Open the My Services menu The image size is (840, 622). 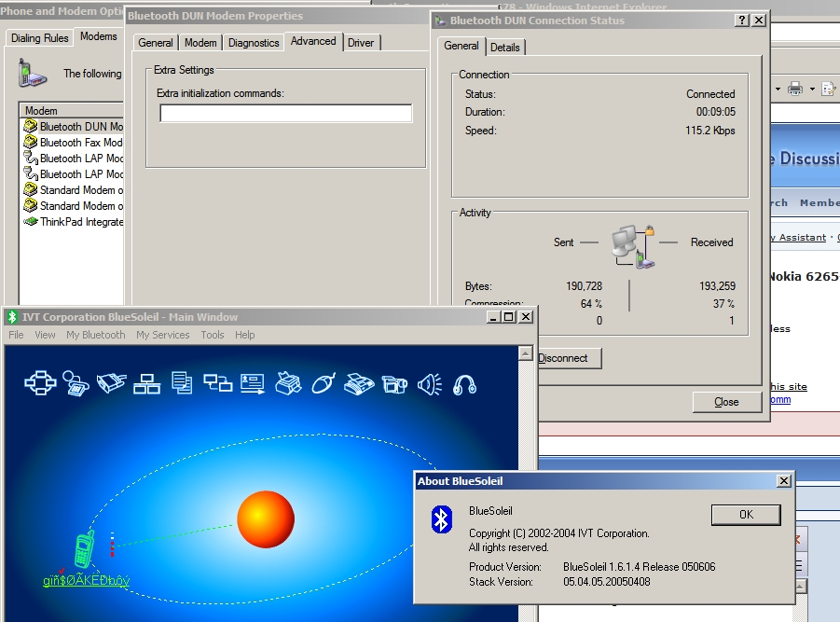click(x=163, y=335)
